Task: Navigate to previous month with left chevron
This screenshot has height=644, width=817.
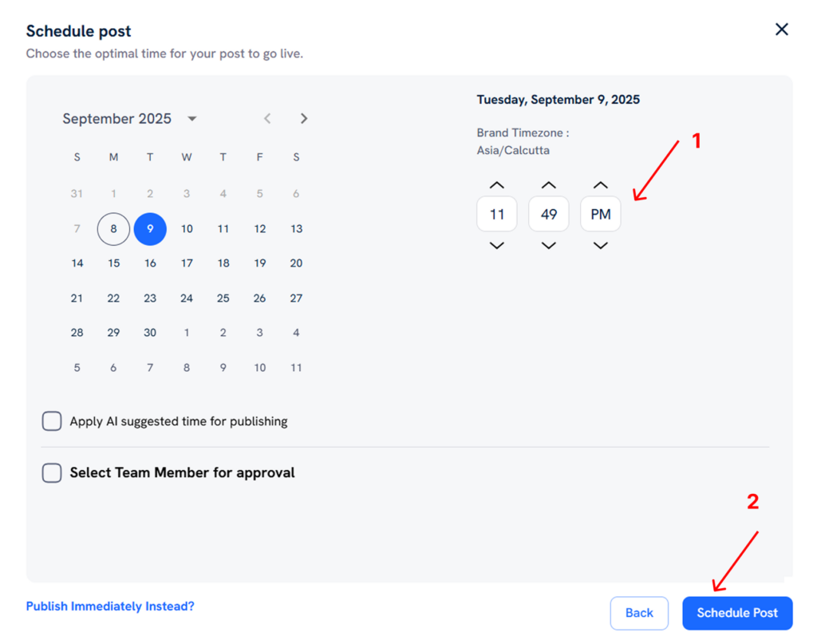Action: click(267, 117)
